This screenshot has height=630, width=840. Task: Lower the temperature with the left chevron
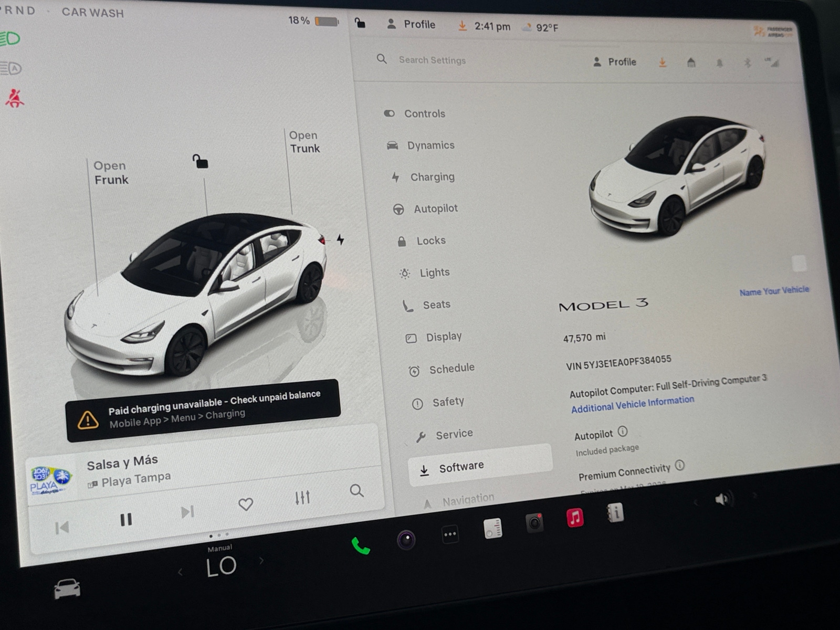(180, 572)
